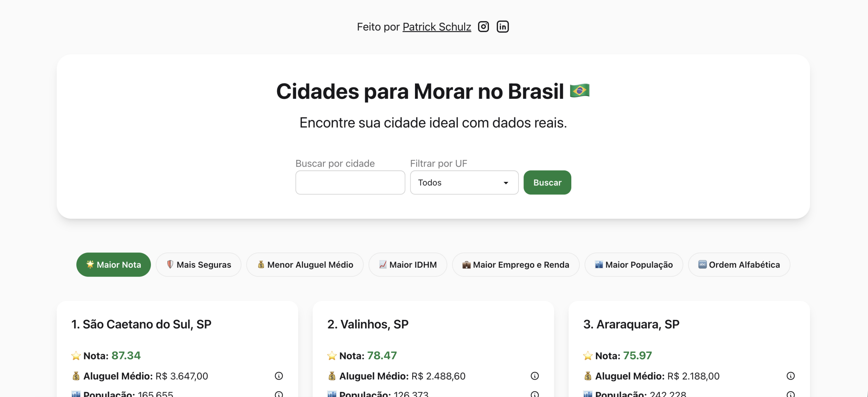The image size is (868, 397).
Task: Open the São Caetano do Sul card title
Action: (x=141, y=324)
